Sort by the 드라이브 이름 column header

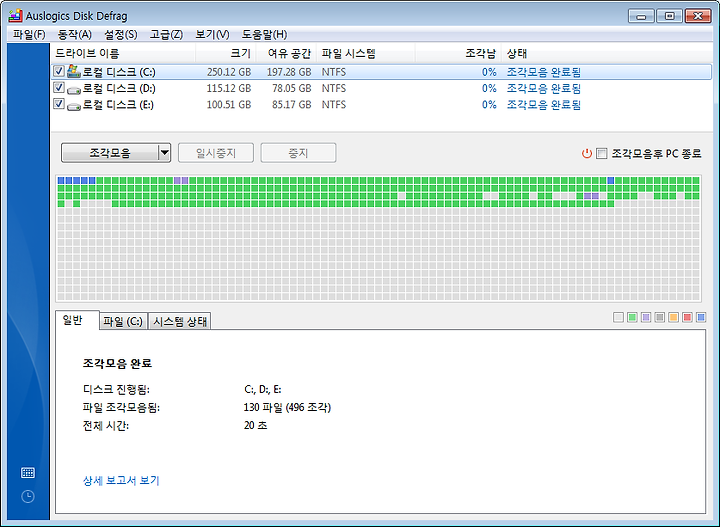[x=123, y=53]
